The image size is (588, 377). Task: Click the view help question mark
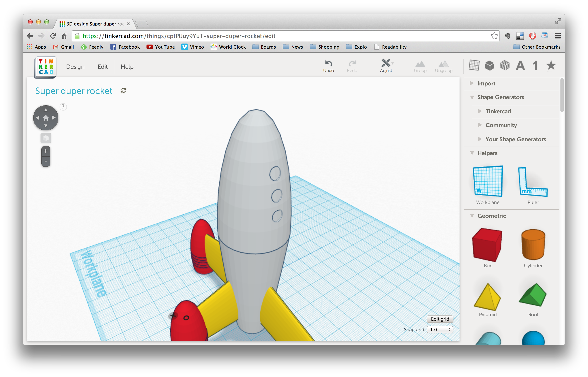coord(63,106)
